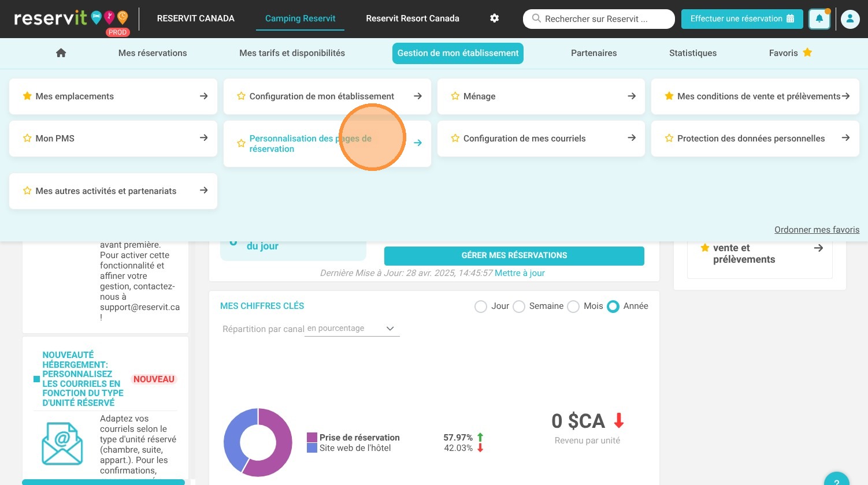Switch to the Reservit Resort Canada tab
This screenshot has width=868, height=485.
(413, 18)
